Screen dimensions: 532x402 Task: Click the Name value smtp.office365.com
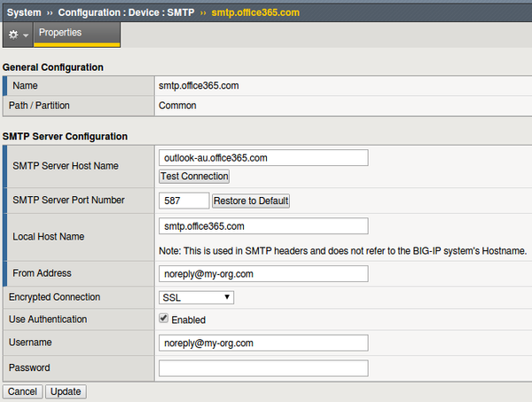click(199, 86)
